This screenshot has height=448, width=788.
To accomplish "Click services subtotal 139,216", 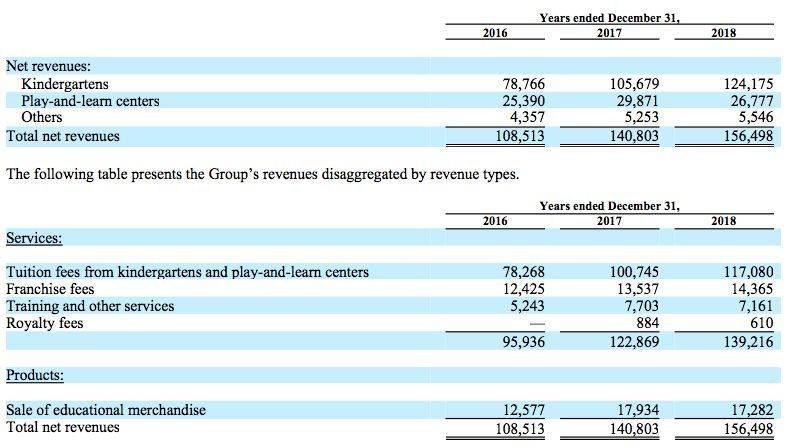I will pos(749,342).
